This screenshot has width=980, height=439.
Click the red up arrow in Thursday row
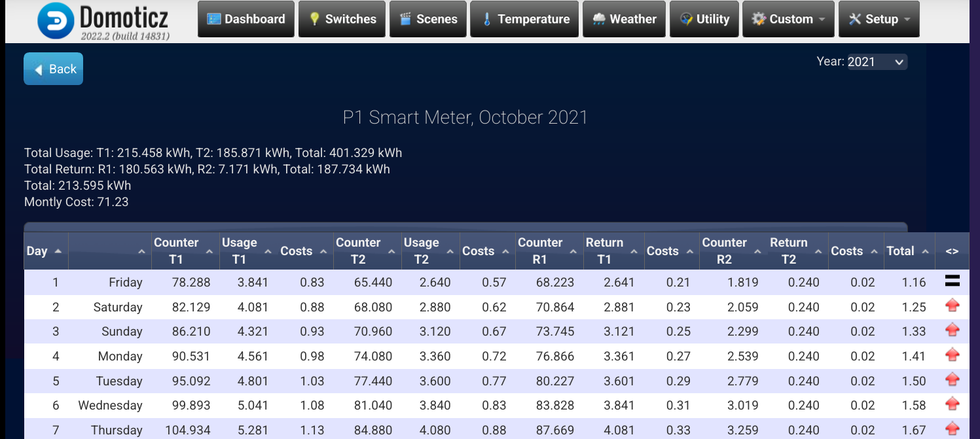pyautogui.click(x=952, y=429)
